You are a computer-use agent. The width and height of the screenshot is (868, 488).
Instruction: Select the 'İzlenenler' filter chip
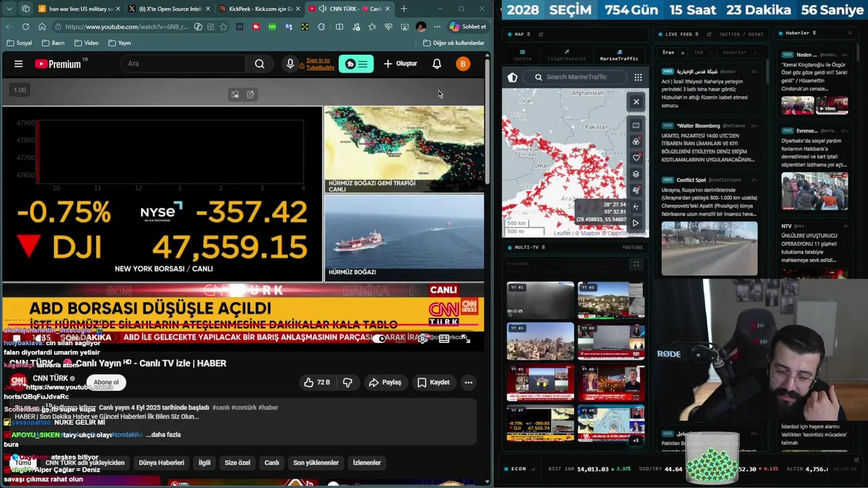point(367,462)
